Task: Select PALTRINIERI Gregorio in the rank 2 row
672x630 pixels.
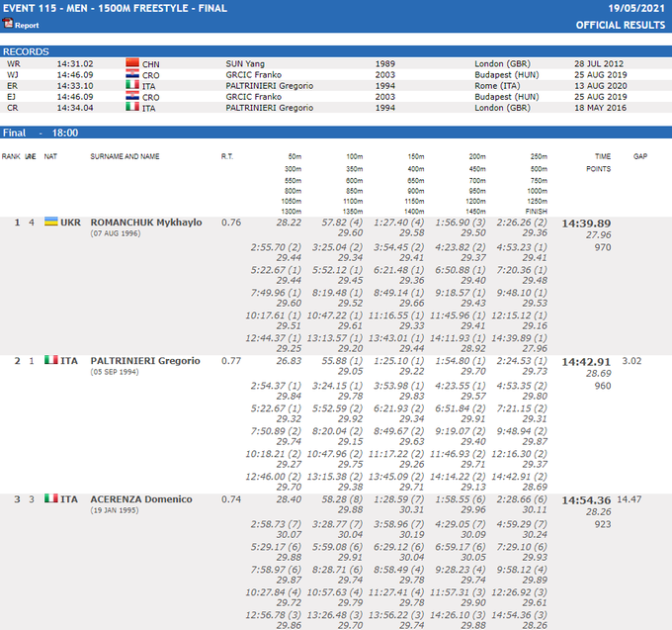Action: pos(144,361)
